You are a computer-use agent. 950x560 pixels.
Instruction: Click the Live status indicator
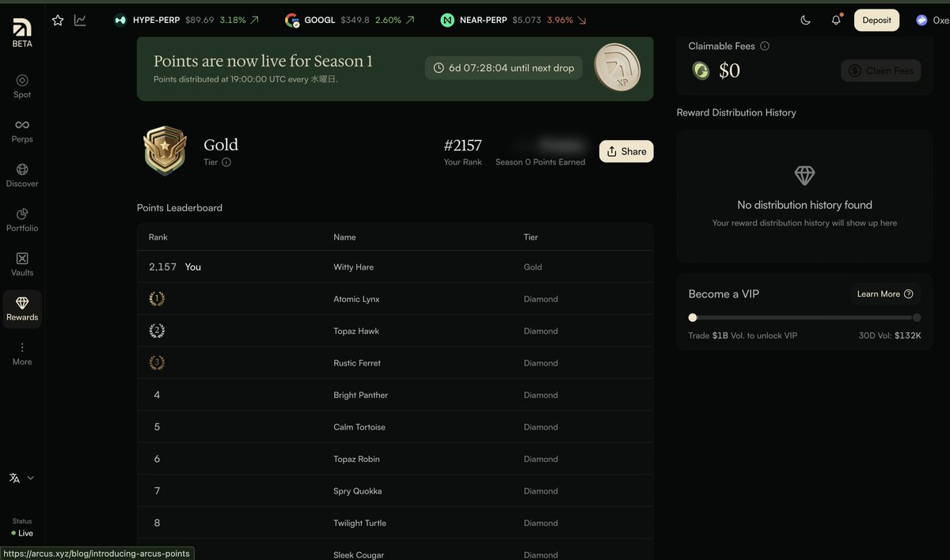pos(22,533)
